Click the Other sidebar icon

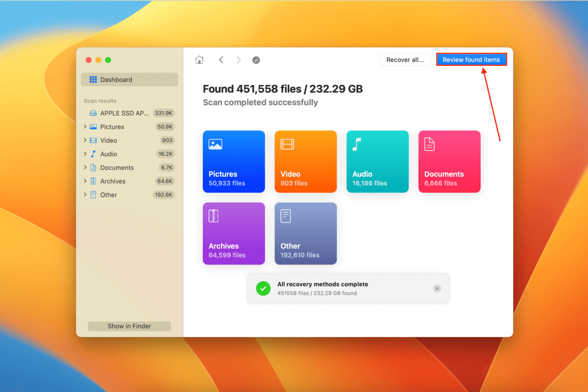[x=93, y=195]
